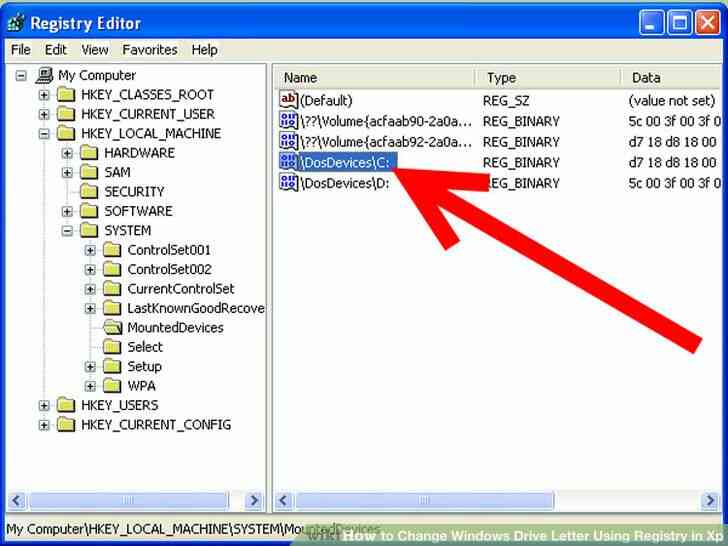Open the Edit menu

[x=56, y=50]
